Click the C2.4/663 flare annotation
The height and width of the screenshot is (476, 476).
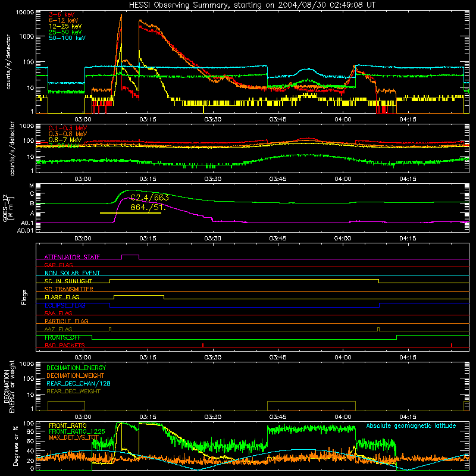pos(149,198)
